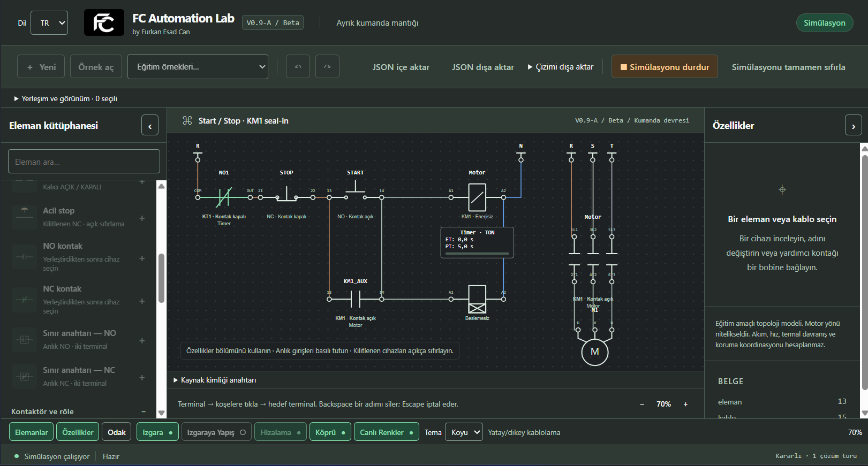Image resolution: width=868 pixels, height=466 pixels.
Task: Click the motor M symbol on canvas
Action: [595, 352]
